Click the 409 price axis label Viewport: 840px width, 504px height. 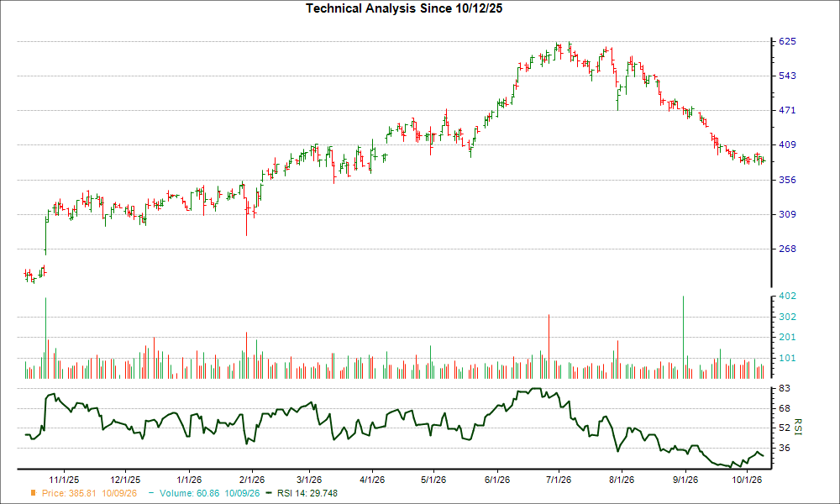click(x=787, y=144)
